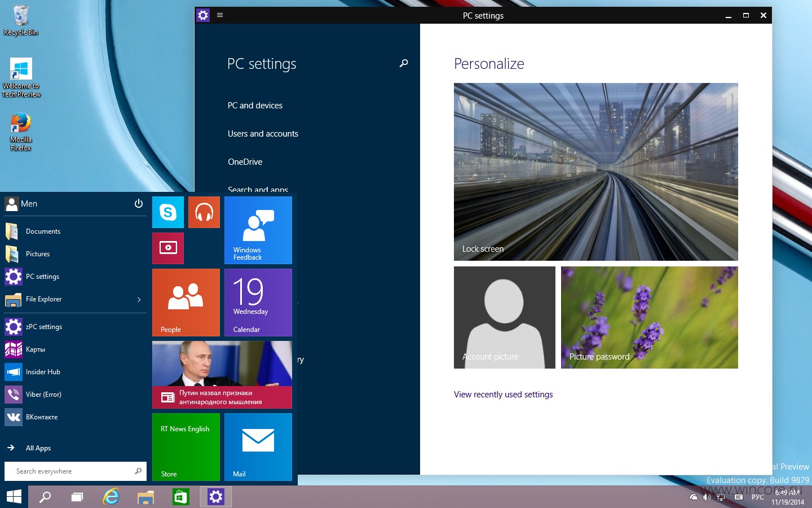Open the news tile about Путин
Viewport: 812px width, 508px height.
[x=222, y=375]
